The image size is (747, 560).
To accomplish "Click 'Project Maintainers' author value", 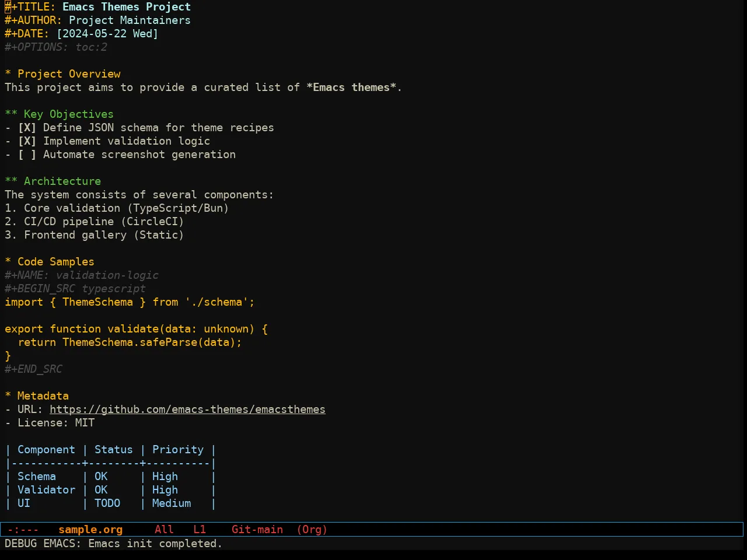I will pos(130,20).
